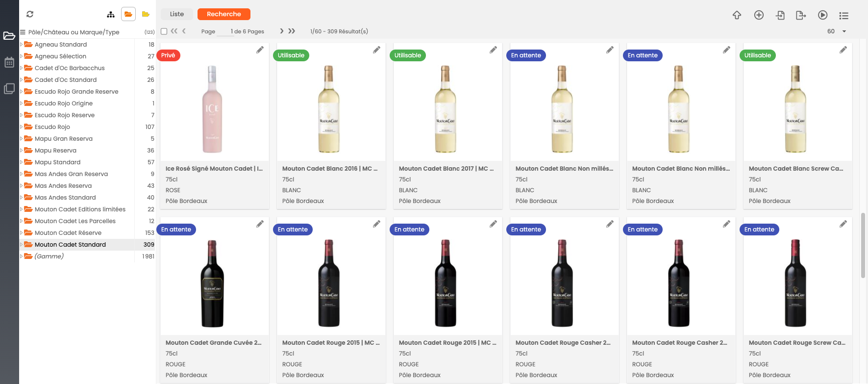Edit Mouton Cadet Blanc 2017 card
Viewport: 868px width, 384px height.
coord(493,50)
